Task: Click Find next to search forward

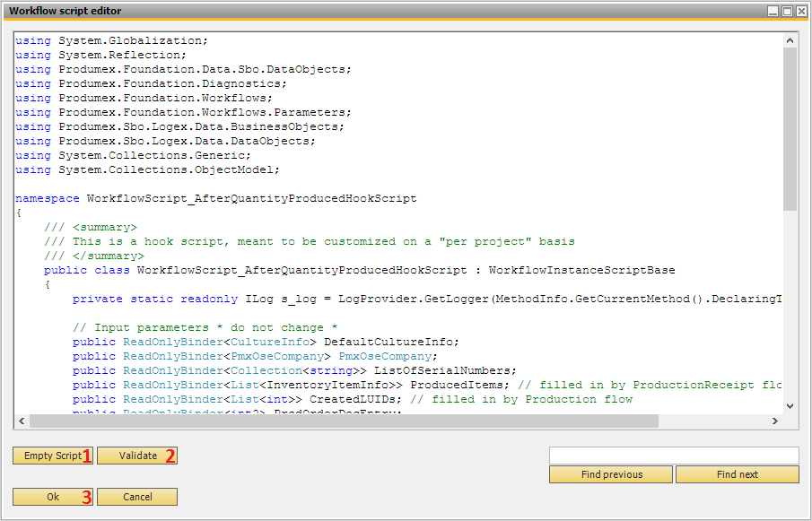Action: pos(737,474)
